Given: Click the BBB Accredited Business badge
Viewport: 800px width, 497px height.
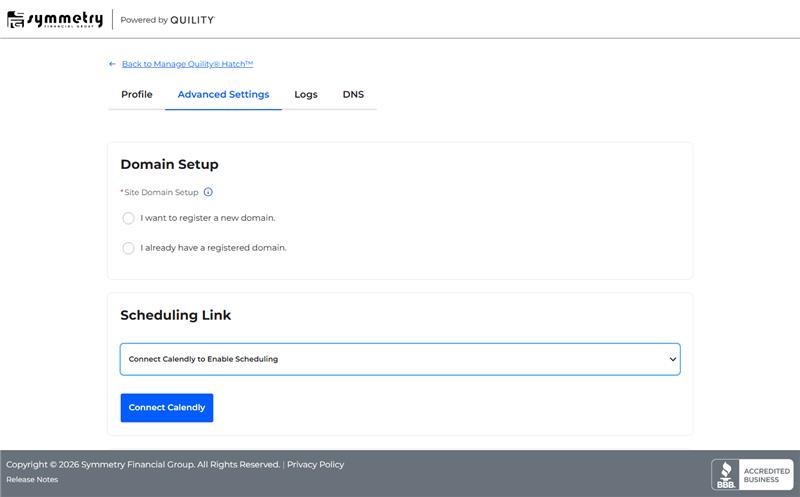Looking at the screenshot, I should click(752, 475).
